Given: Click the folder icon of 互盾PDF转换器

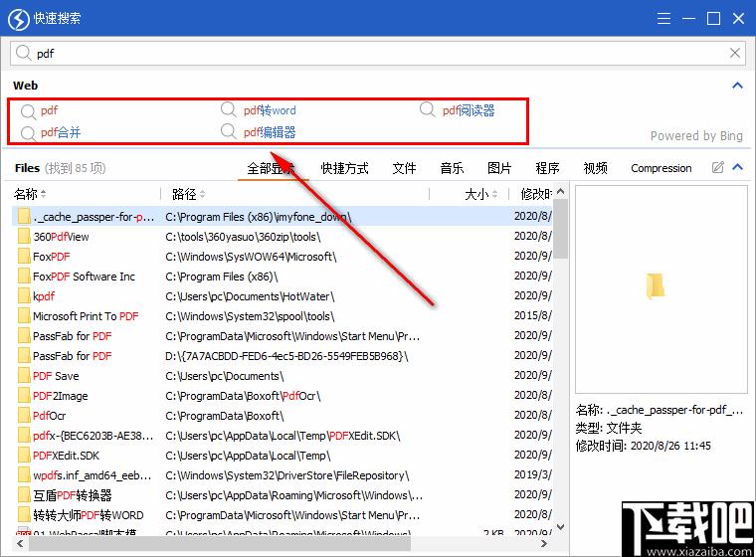Looking at the screenshot, I should pos(24,494).
